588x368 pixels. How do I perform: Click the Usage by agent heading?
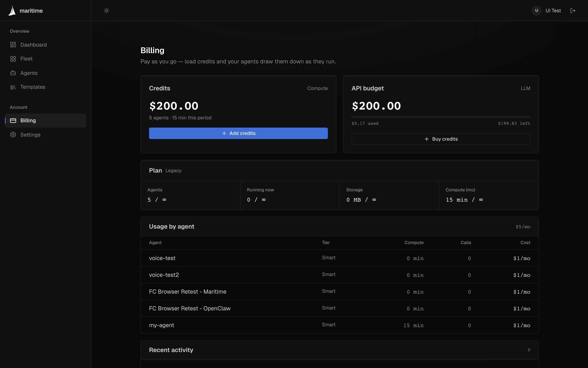[171, 227]
